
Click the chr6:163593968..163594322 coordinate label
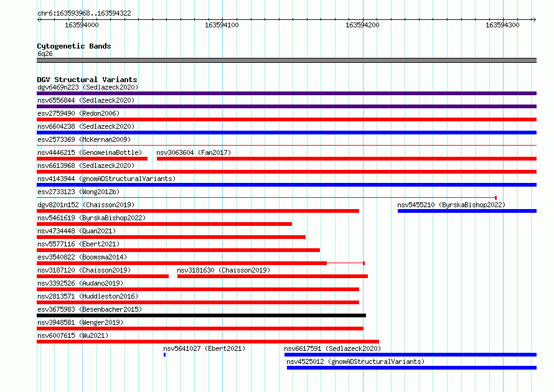click(x=84, y=13)
